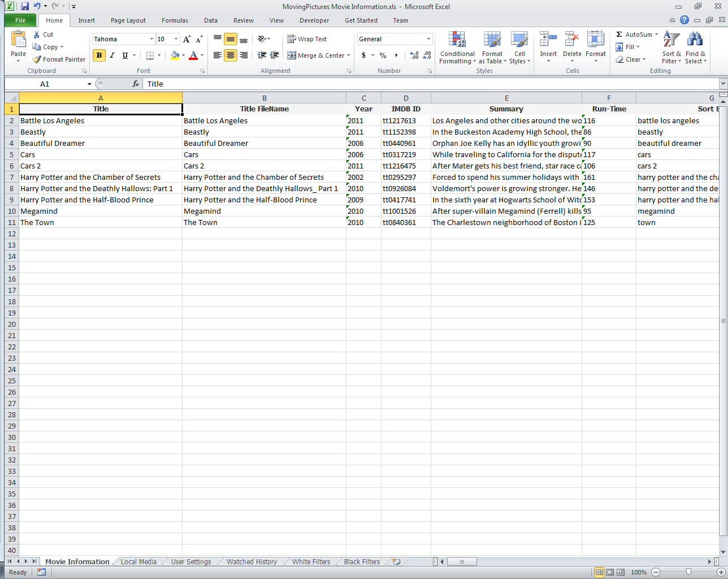Switch to the Insert ribbon tab

[86, 20]
